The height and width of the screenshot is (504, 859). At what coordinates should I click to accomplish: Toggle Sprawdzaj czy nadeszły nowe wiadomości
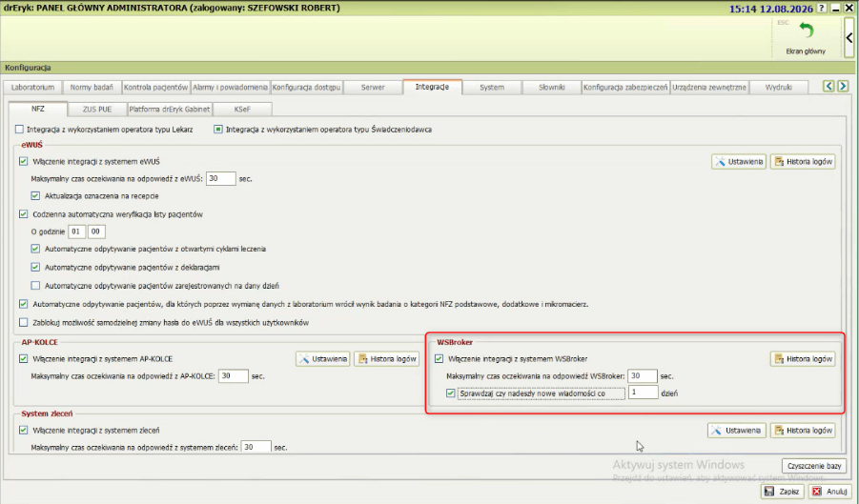click(451, 393)
